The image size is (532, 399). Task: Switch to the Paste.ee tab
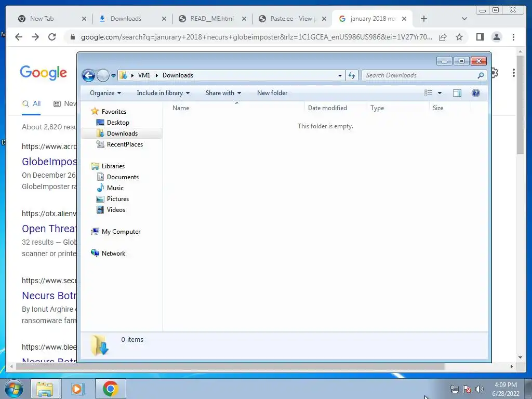tap(293, 19)
